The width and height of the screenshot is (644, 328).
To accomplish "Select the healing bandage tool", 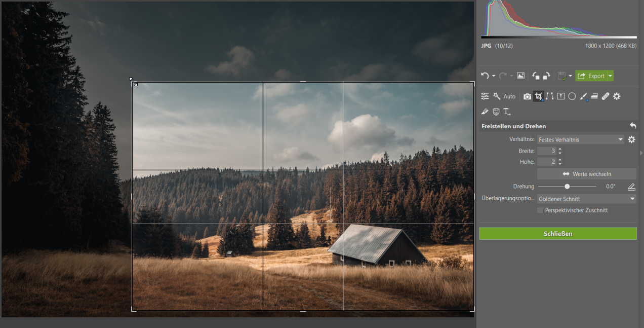I will pos(606,96).
